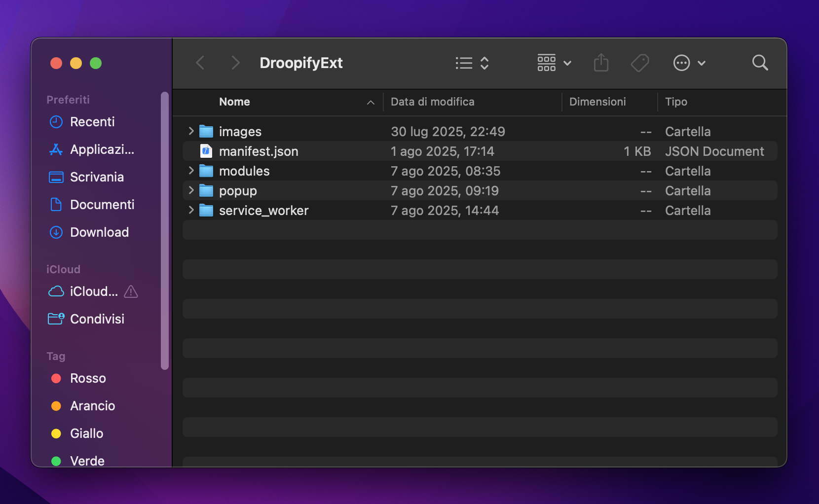Open Recenti in the sidebar
819x504 pixels.
pos(92,122)
